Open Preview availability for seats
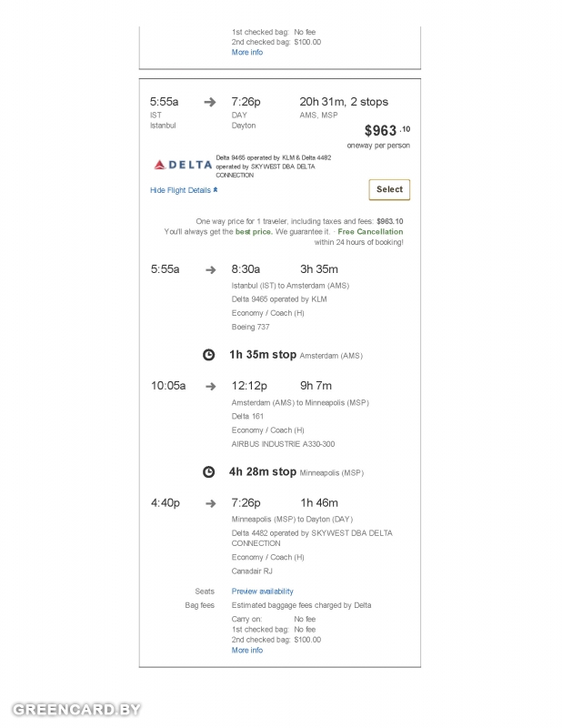 click(x=262, y=591)
